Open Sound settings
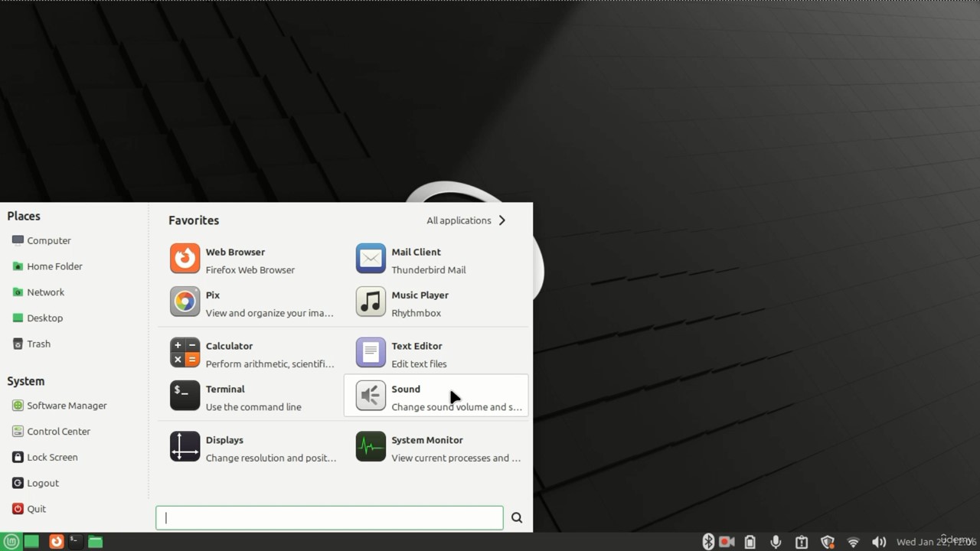980x551 pixels. coord(436,396)
